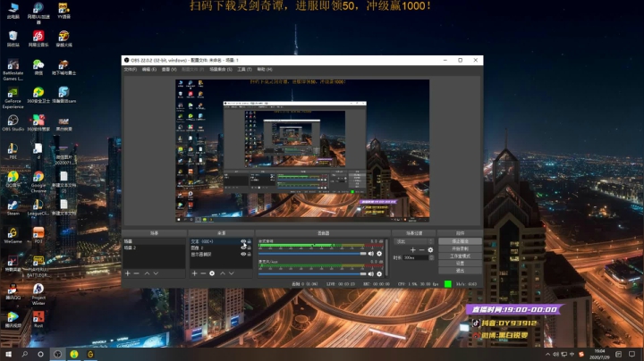Move the selected source down
The image size is (644, 361).
(x=232, y=273)
